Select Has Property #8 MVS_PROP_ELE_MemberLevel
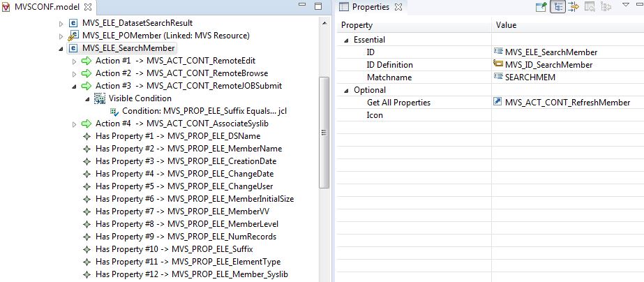The image size is (644, 282). tap(187, 224)
